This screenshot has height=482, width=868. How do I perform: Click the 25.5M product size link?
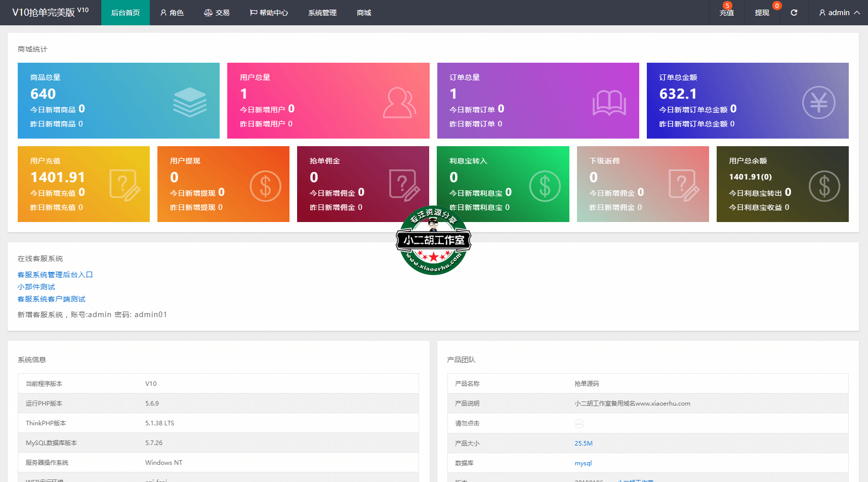coord(583,444)
